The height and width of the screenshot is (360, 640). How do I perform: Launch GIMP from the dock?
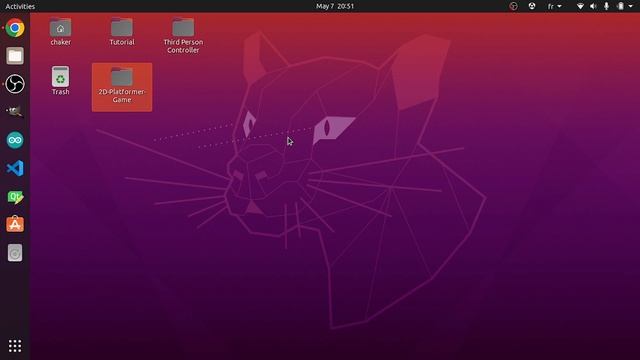(x=15, y=112)
